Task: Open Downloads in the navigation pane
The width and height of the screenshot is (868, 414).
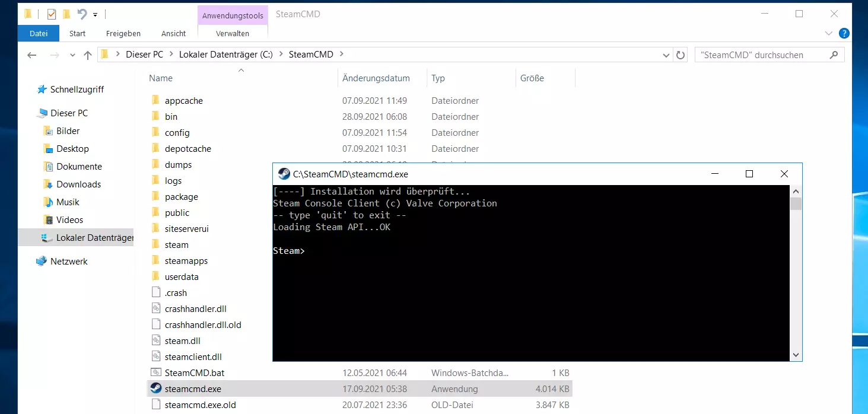Action: coord(78,184)
